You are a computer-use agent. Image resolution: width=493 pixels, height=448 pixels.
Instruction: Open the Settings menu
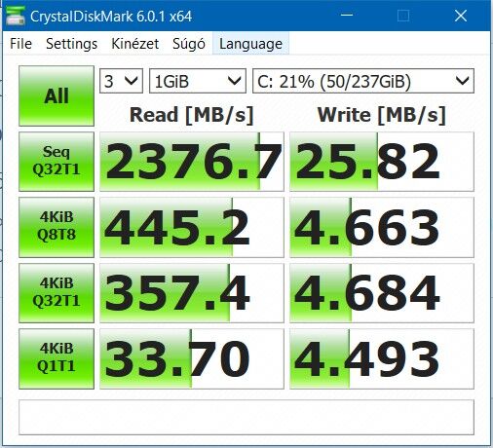point(71,44)
